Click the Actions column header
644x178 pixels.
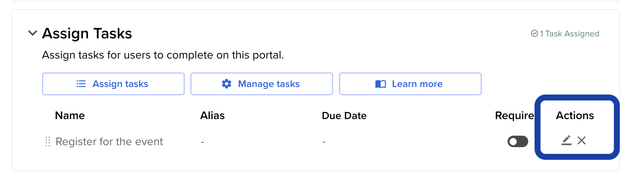[575, 116]
